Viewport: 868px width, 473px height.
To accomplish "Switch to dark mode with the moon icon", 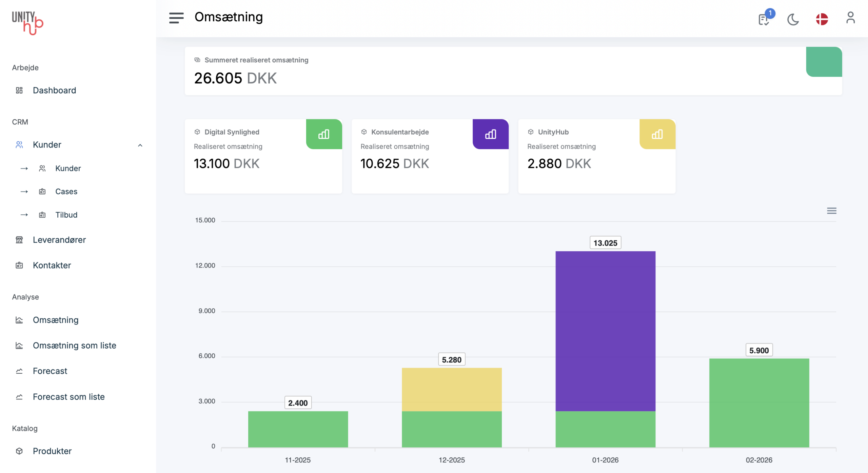I will coord(793,19).
